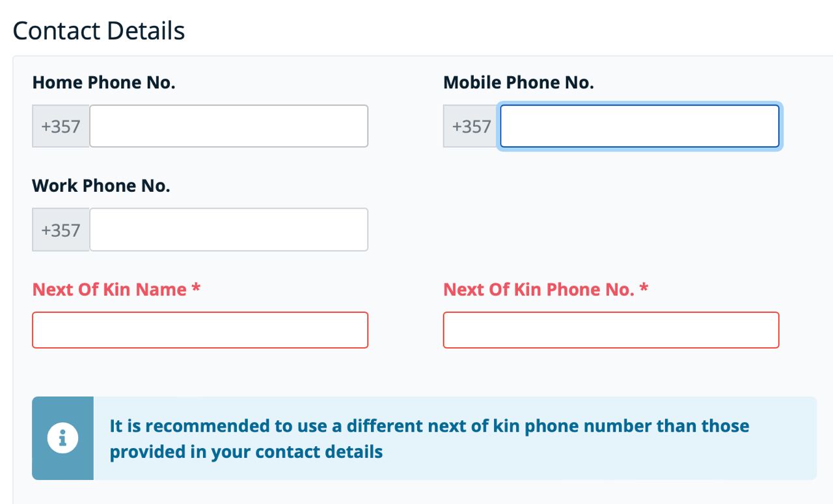This screenshot has height=504, width=833.
Task: Click the Next Of Kin Name label
Action: pyautogui.click(x=109, y=289)
